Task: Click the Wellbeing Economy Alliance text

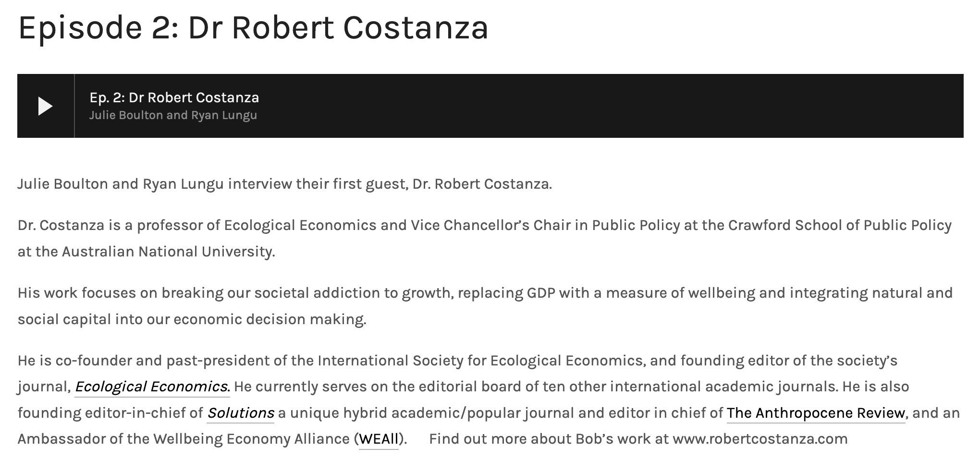Action: point(252,439)
